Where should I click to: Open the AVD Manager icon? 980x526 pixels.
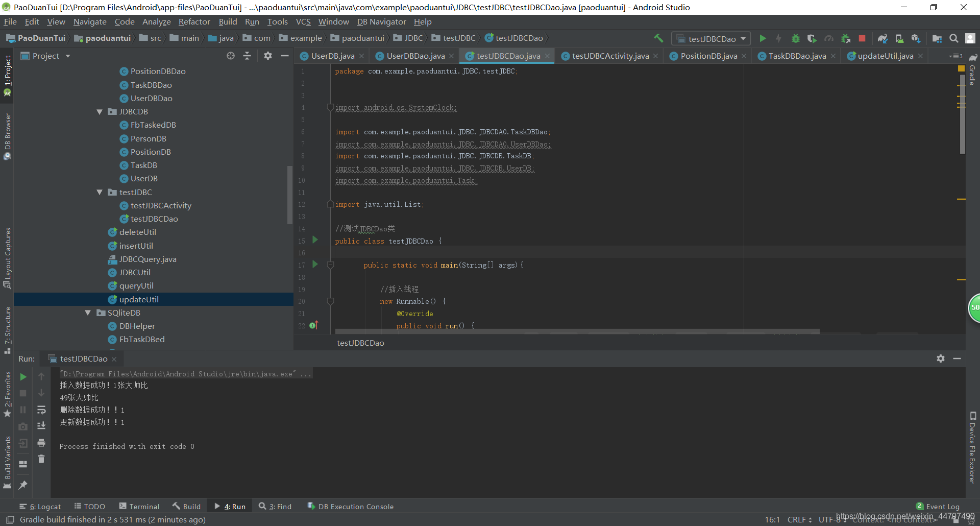click(899, 38)
